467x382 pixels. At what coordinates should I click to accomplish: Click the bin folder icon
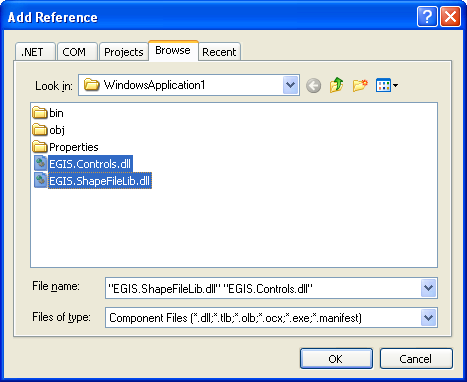tap(40, 113)
